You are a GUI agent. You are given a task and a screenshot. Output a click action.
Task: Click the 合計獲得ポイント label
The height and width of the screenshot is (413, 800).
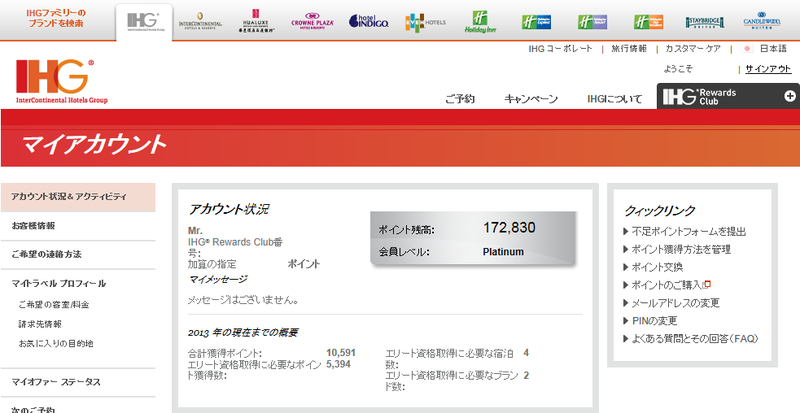(225, 353)
